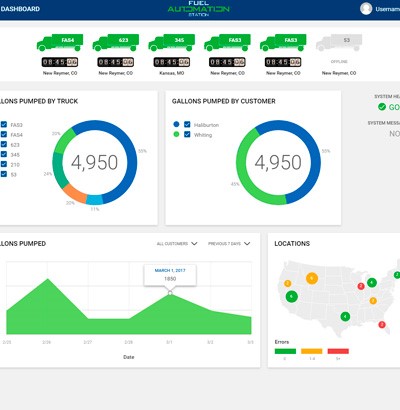400x410 pixels.
Task: Click the first peak of the green area chart
Action: pos(48,279)
